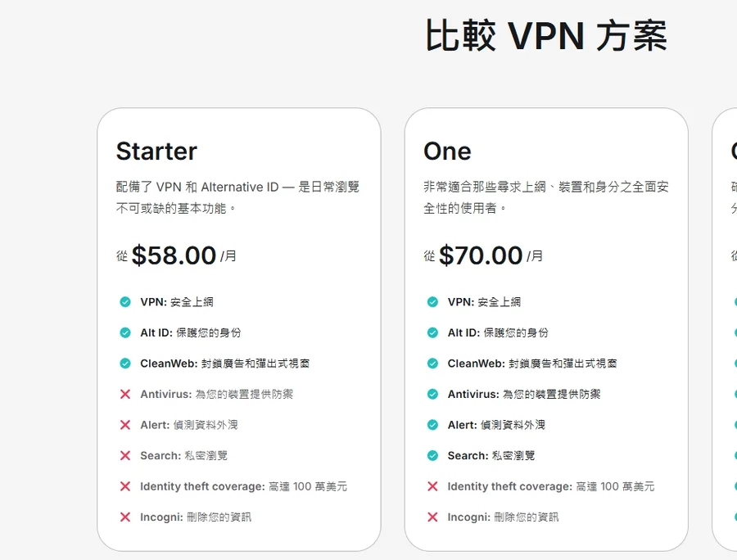Click Starter's Identity theft coverage feature text
Screen dimensions: 737x560
pyautogui.click(x=243, y=486)
